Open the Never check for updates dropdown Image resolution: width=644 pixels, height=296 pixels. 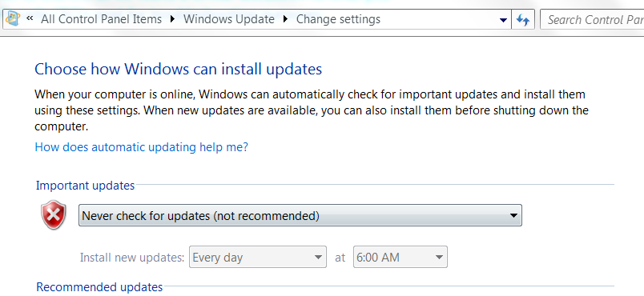pyautogui.click(x=300, y=215)
